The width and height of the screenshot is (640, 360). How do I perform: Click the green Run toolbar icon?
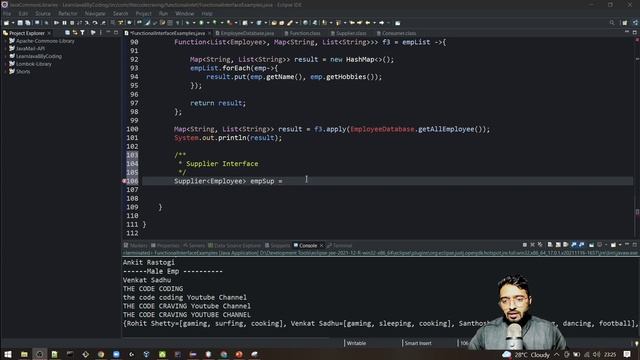pyautogui.click(x=201, y=23)
